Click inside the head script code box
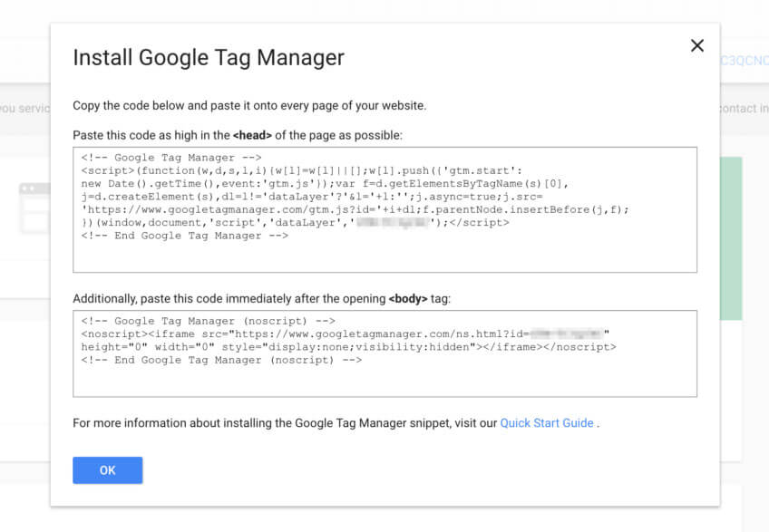769x532 pixels. click(385, 210)
